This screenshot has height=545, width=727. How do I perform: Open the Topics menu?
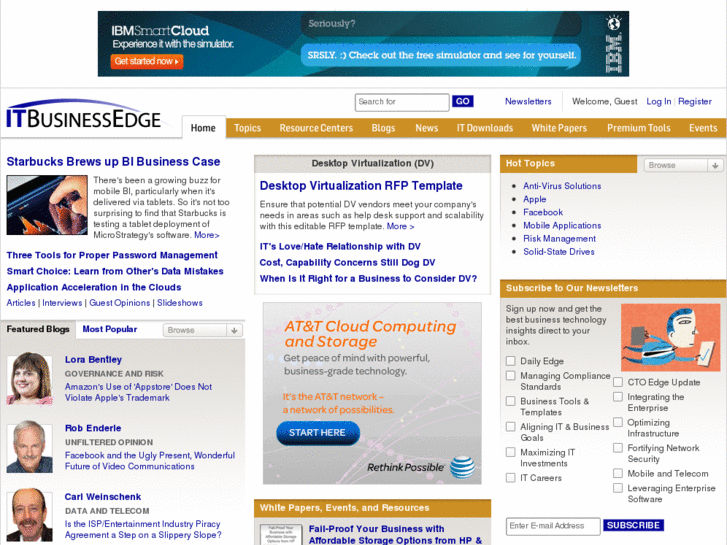pyautogui.click(x=248, y=128)
